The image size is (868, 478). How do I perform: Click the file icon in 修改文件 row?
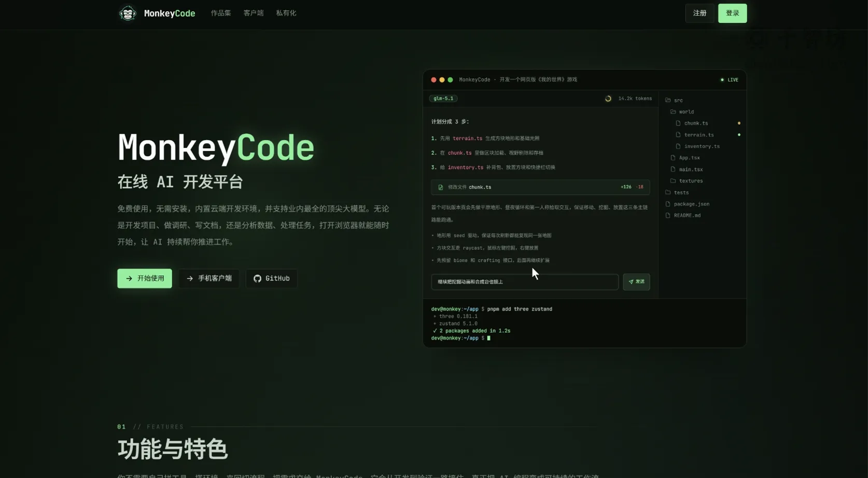pyautogui.click(x=441, y=187)
